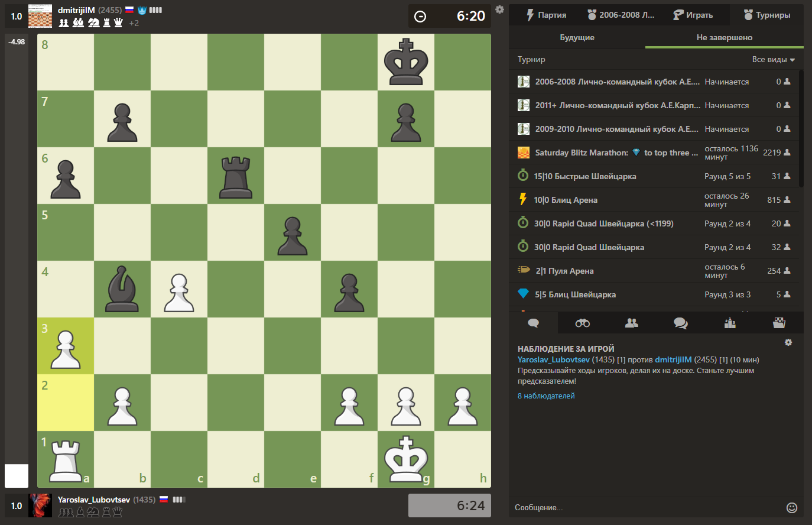Switch to the 'Будущие' tab
812x525 pixels.
pyautogui.click(x=577, y=37)
